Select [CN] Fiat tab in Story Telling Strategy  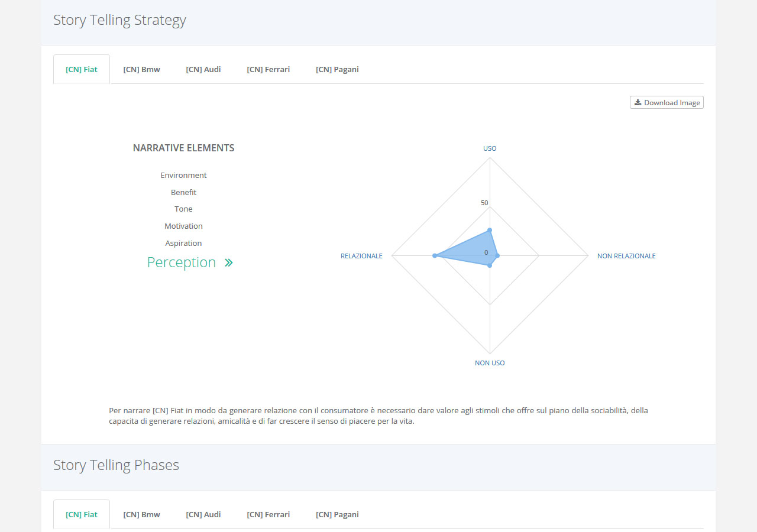pyautogui.click(x=82, y=69)
